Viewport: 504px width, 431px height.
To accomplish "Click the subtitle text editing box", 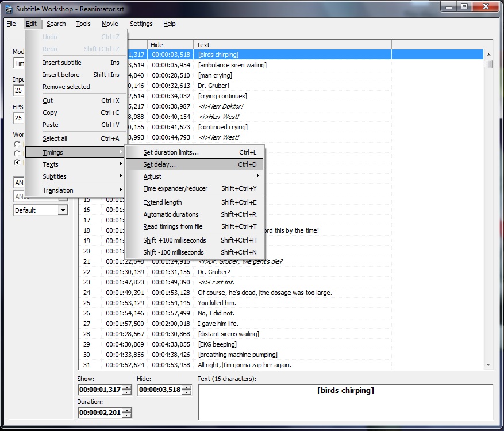I will point(345,402).
